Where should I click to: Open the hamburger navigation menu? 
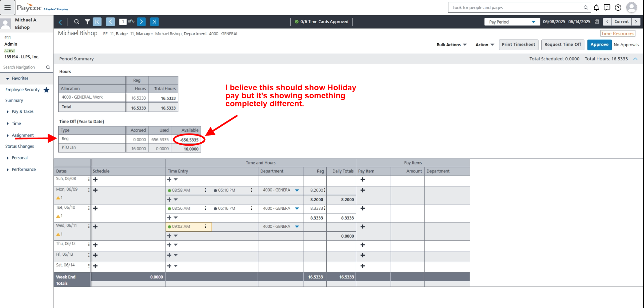pyautogui.click(x=7, y=7)
